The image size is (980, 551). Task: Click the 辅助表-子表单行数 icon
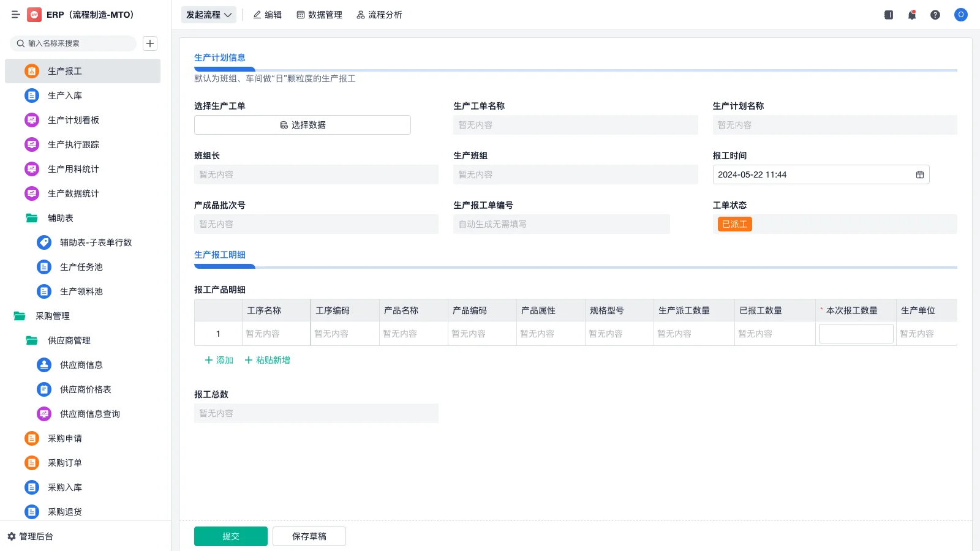point(44,242)
